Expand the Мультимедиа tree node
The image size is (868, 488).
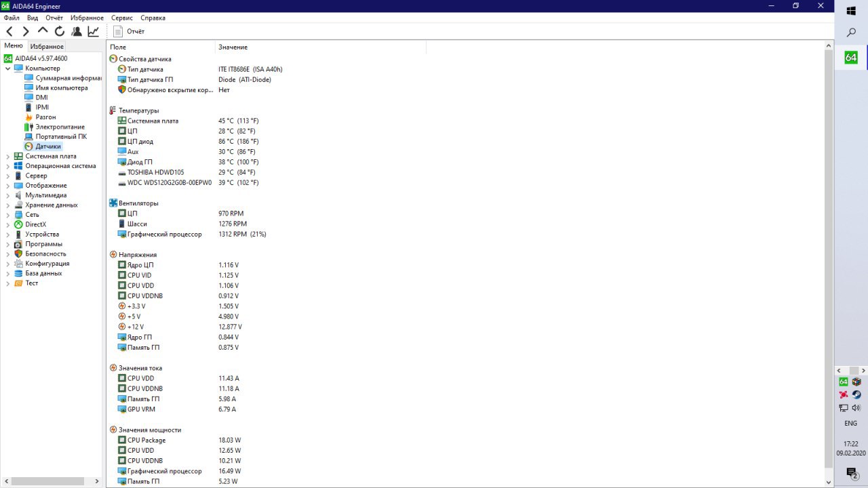[7, 195]
